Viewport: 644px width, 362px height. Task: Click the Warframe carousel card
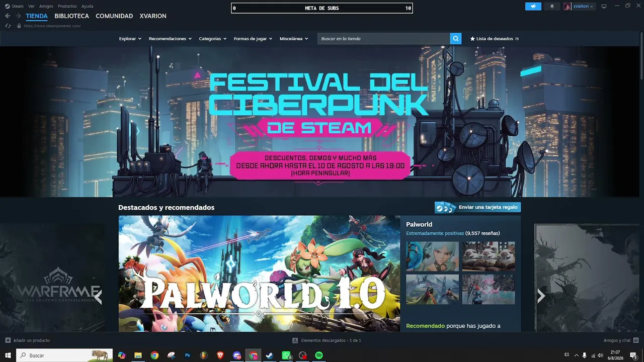(52, 278)
